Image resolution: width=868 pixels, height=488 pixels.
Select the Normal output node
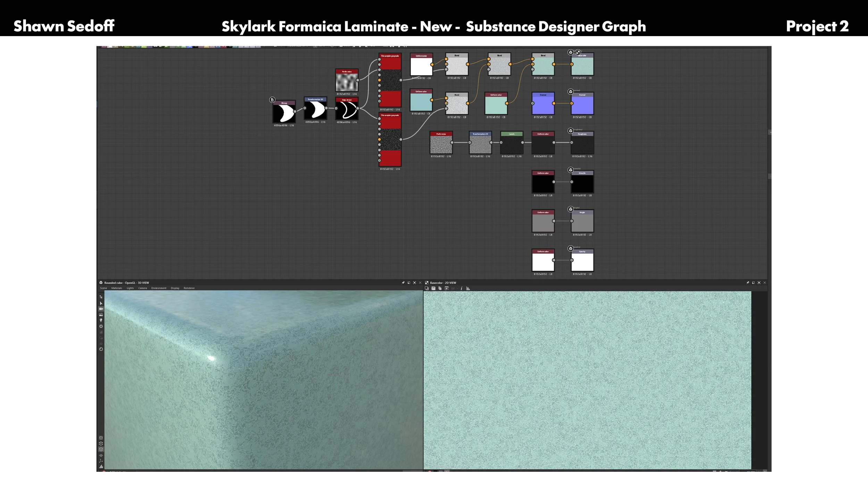(x=582, y=103)
